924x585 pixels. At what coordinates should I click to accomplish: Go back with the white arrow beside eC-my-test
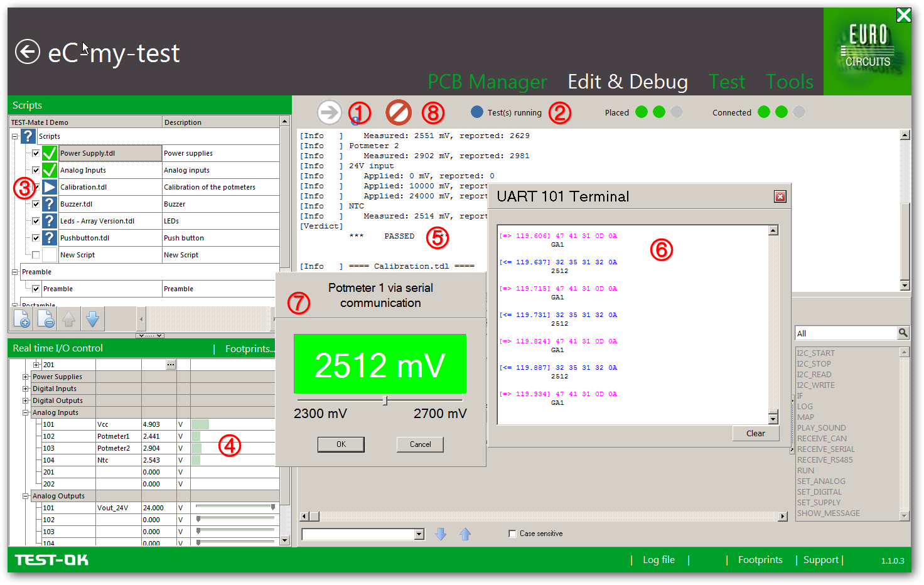coord(28,51)
